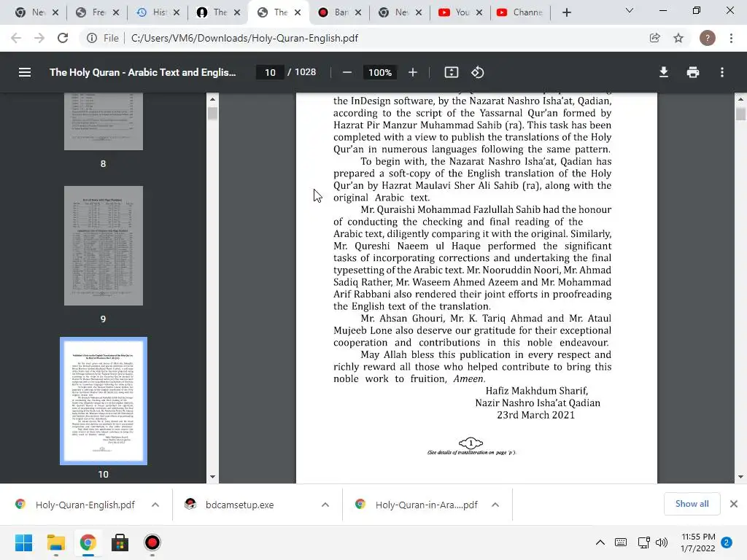The image size is (747, 560).
Task: Download the PDF file
Action: (664, 72)
